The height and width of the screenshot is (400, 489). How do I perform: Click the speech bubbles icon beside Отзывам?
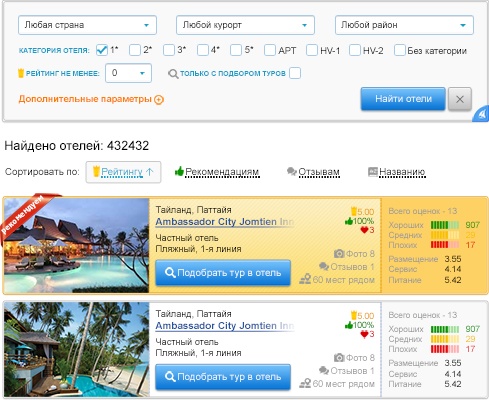[292, 171]
